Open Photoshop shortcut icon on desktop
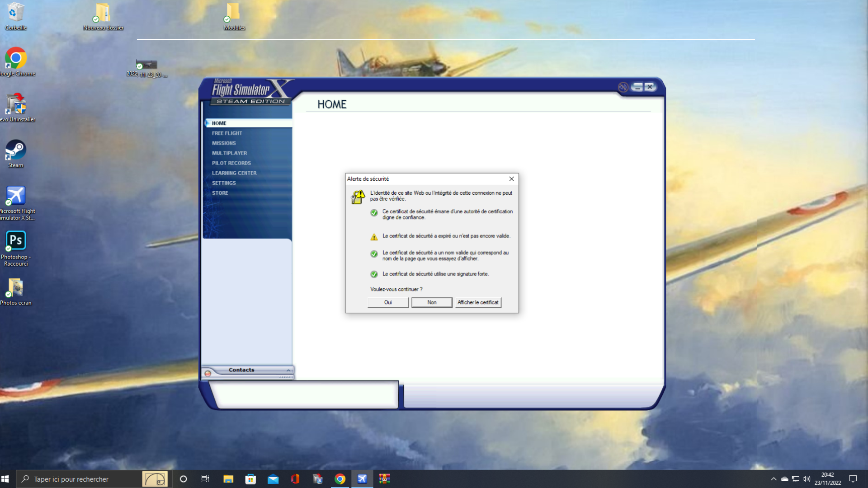This screenshot has width=868, height=488. click(x=16, y=241)
